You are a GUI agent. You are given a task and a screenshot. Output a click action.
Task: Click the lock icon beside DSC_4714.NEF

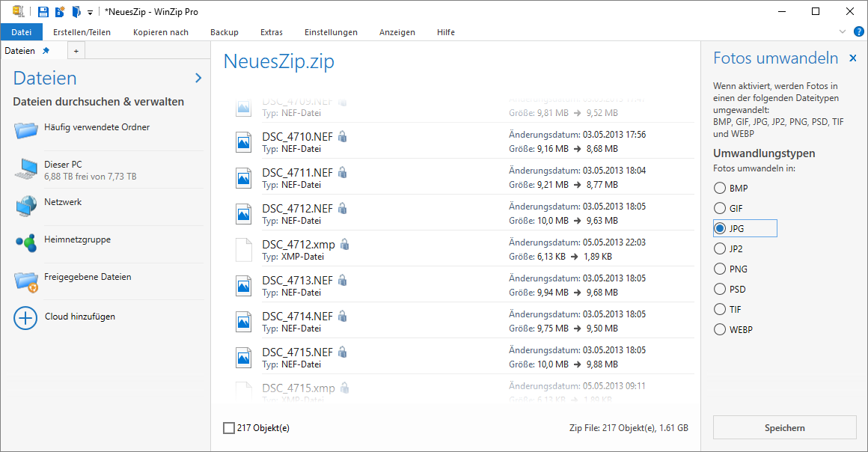click(x=343, y=317)
